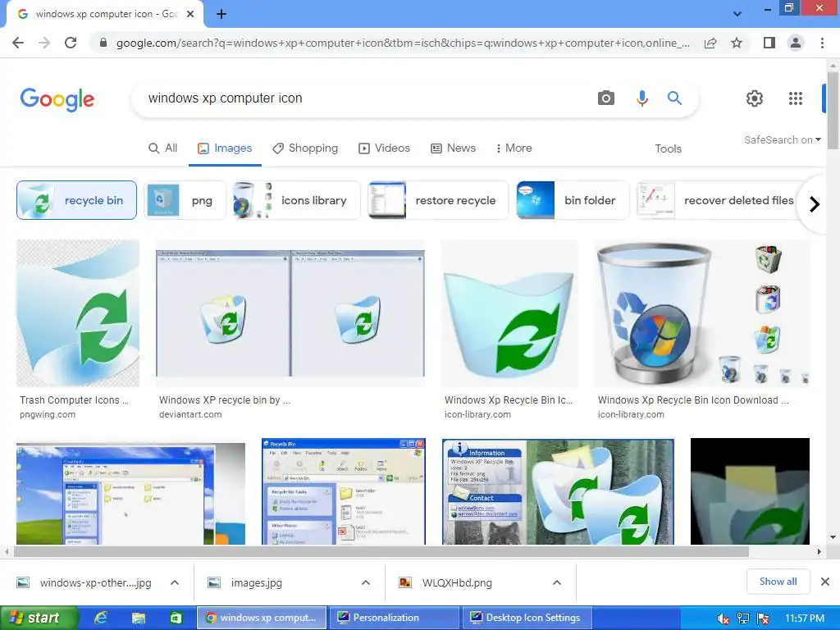Show all downloads

click(x=778, y=582)
